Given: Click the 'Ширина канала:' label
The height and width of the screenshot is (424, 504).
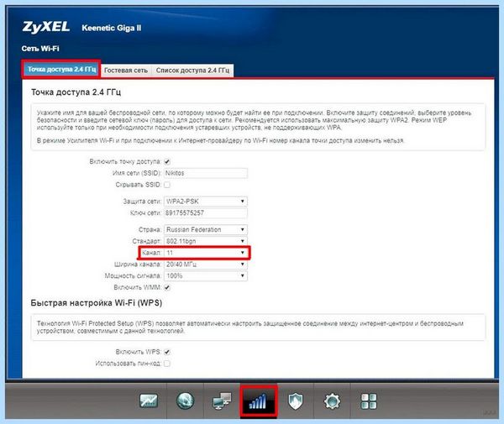Looking at the screenshot, I should (138, 264).
